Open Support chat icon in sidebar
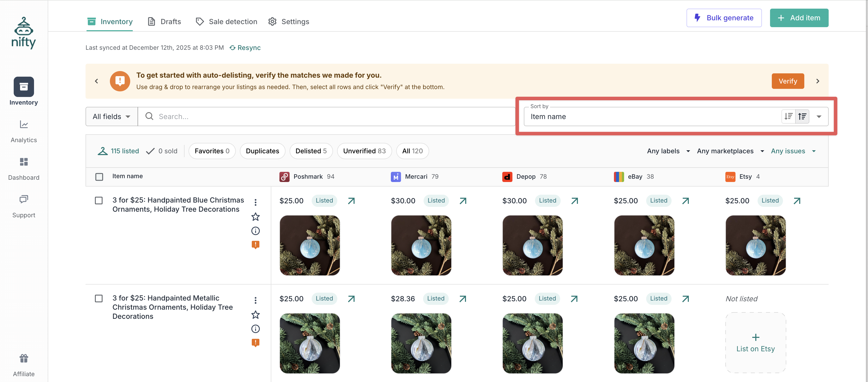This screenshot has width=868, height=382. click(24, 200)
